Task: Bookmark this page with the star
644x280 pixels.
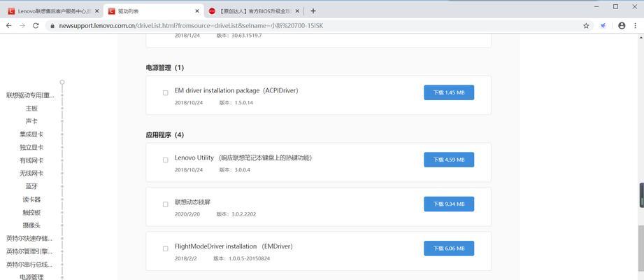Action: tap(586, 25)
